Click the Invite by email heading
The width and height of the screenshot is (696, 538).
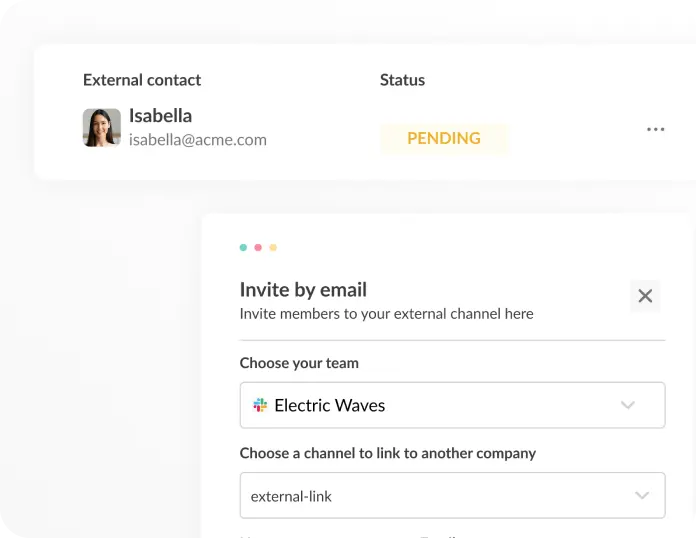click(303, 290)
